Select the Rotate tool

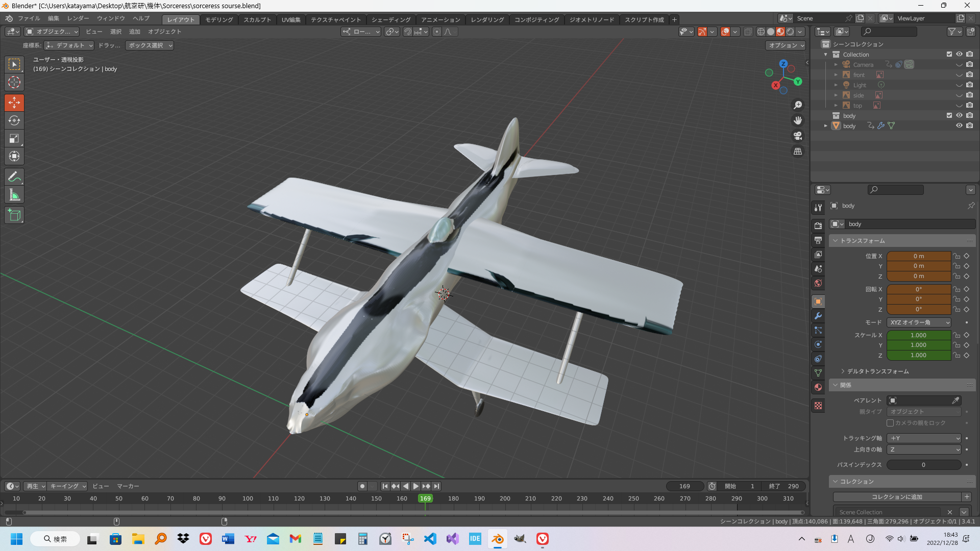tap(14, 120)
